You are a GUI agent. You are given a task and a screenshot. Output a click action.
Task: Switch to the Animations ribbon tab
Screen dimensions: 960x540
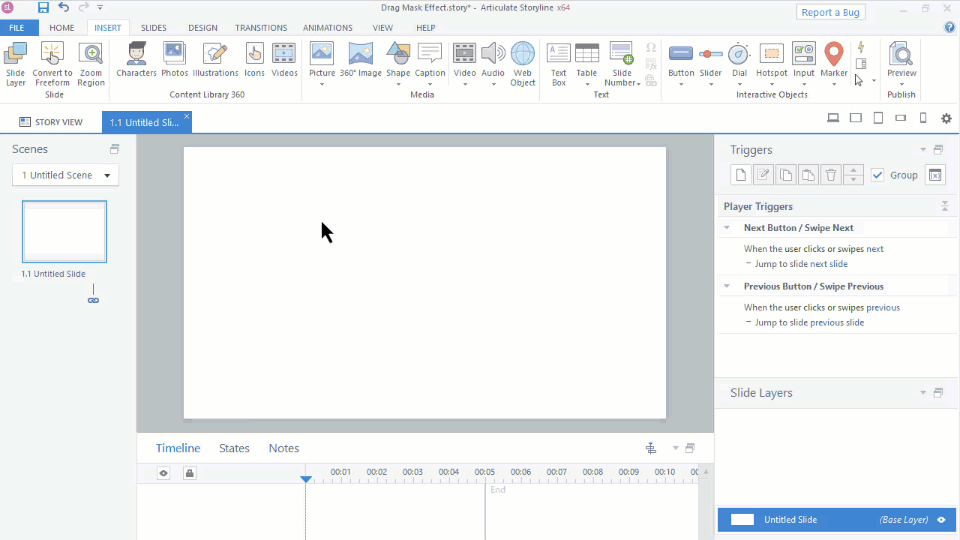pos(328,28)
